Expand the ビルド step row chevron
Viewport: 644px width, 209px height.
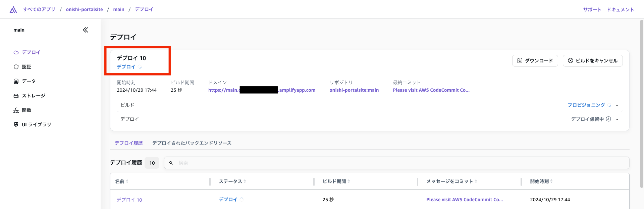pos(617,105)
